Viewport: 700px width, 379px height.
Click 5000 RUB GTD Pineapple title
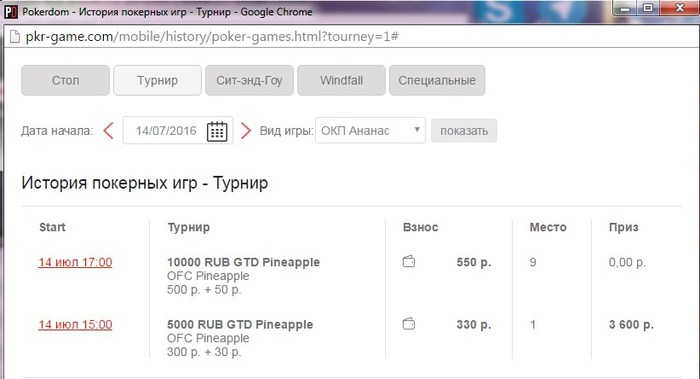coord(240,325)
